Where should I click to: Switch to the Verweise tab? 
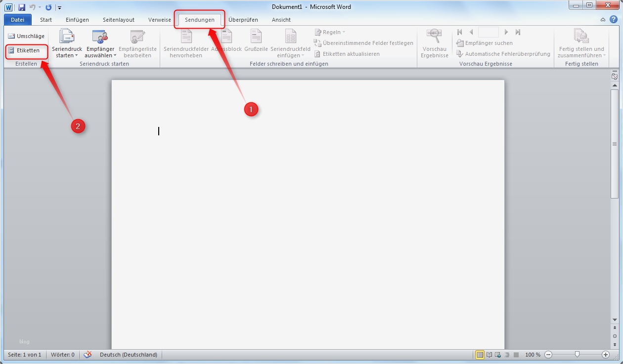[160, 20]
